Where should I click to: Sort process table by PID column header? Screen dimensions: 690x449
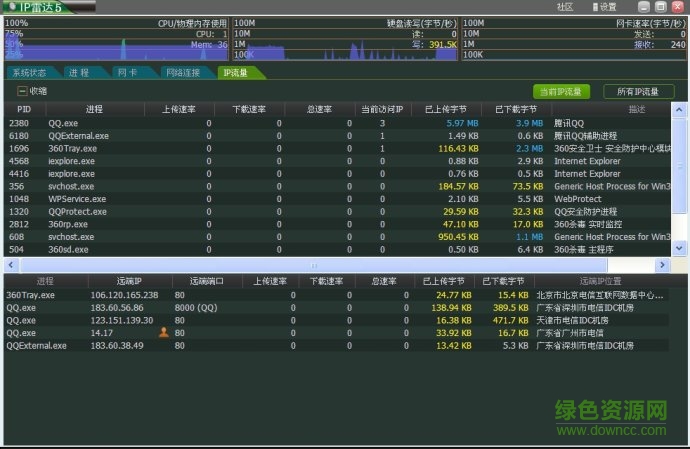(x=24, y=110)
